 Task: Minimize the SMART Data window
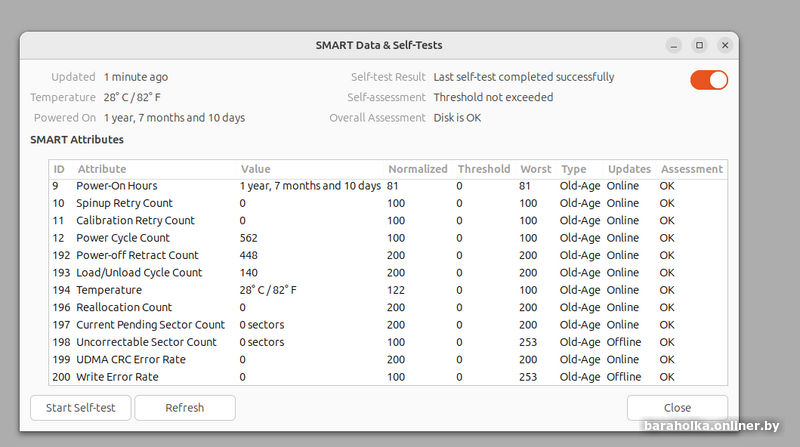[x=674, y=45]
